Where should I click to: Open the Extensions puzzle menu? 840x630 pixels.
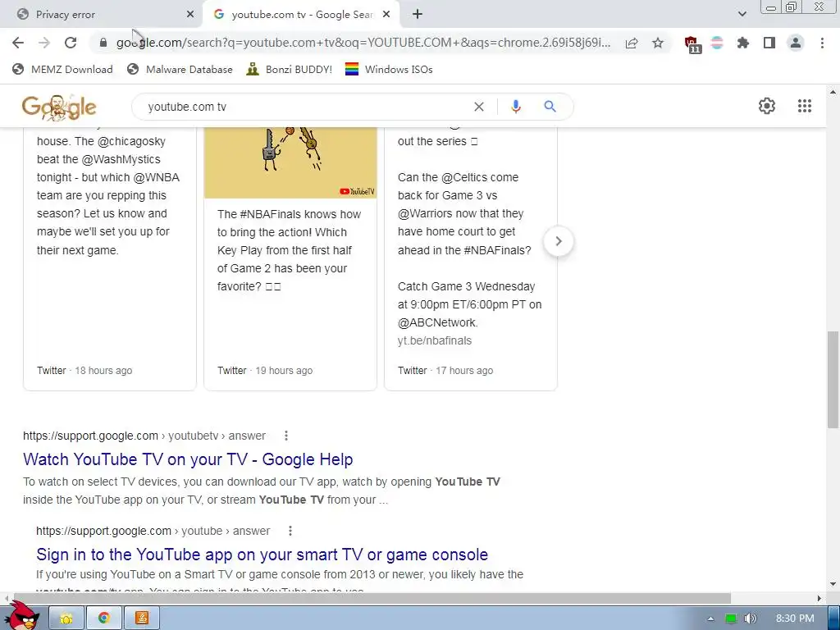point(743,43)
